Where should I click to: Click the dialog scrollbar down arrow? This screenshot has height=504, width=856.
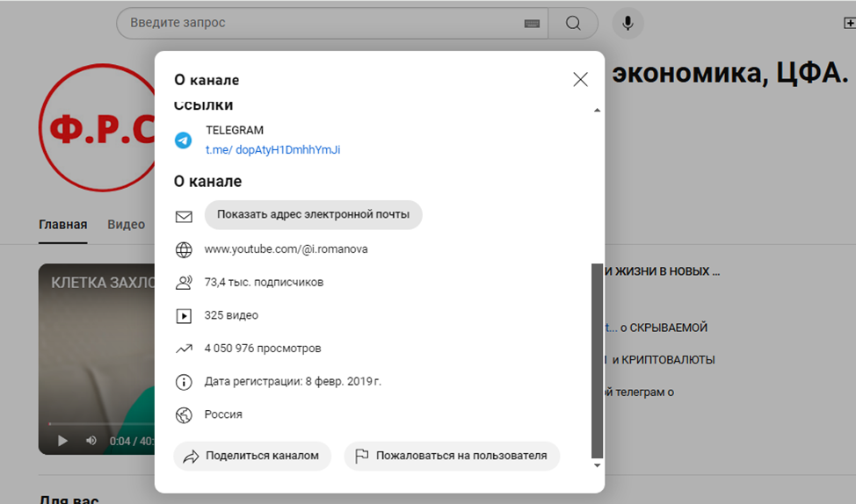pos(598,465)
